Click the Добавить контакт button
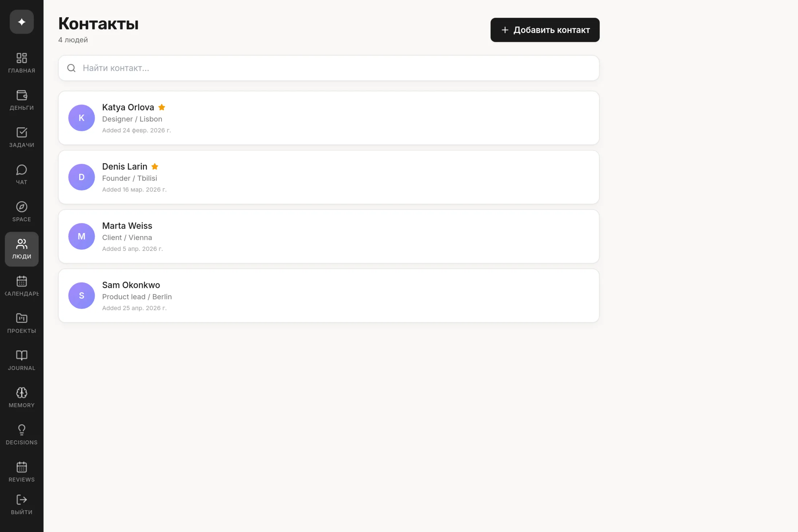798x532 pixels. pyautogui.click(x=545, y=30)
